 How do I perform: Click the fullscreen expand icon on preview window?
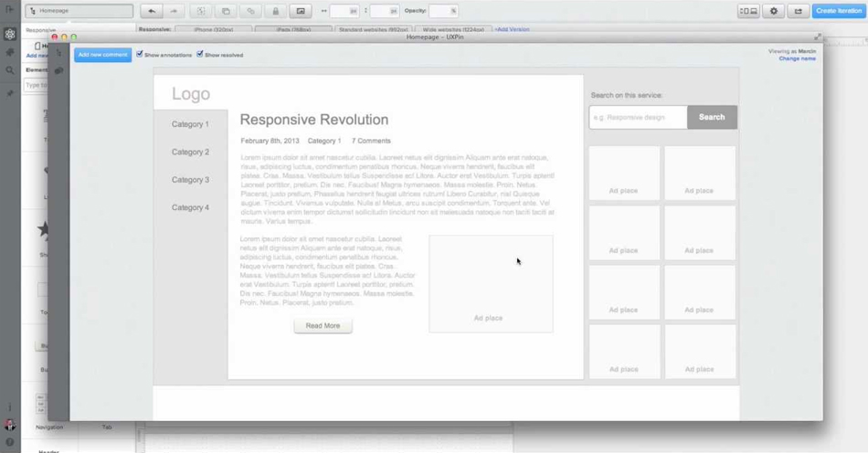817,37
